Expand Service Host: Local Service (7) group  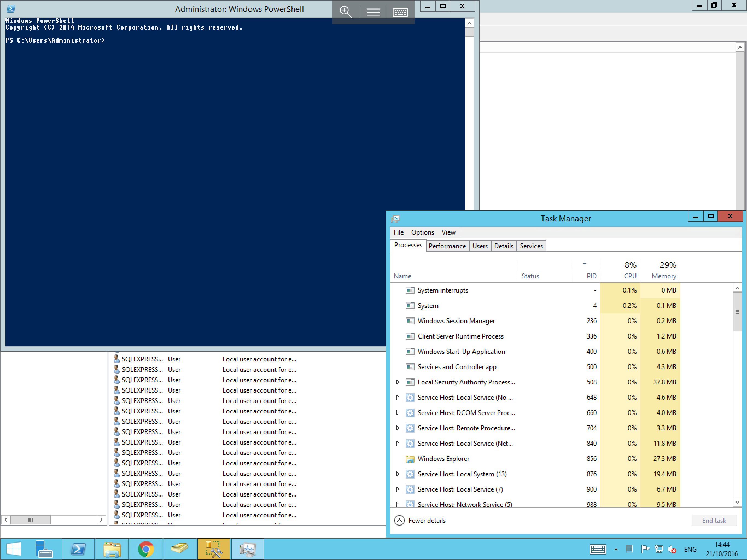coord(398,489)
